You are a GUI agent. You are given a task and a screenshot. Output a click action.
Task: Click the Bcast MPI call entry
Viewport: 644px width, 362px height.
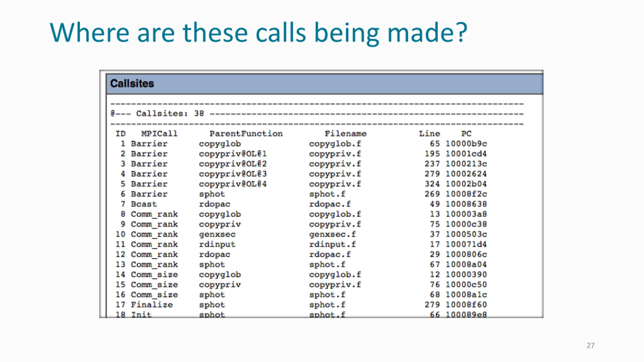point(144,204)
